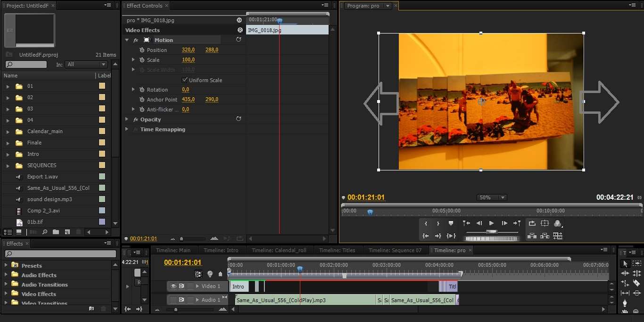This screenshot has height=322, width=644.
Task: Open the 50% zoom level dropdown
Action: point(492,197)
